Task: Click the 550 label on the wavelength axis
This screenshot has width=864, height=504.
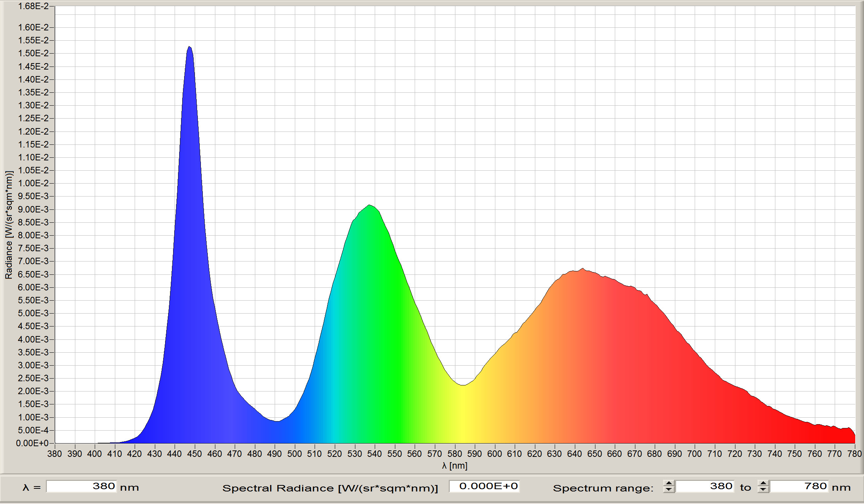Action: [395, 454]
